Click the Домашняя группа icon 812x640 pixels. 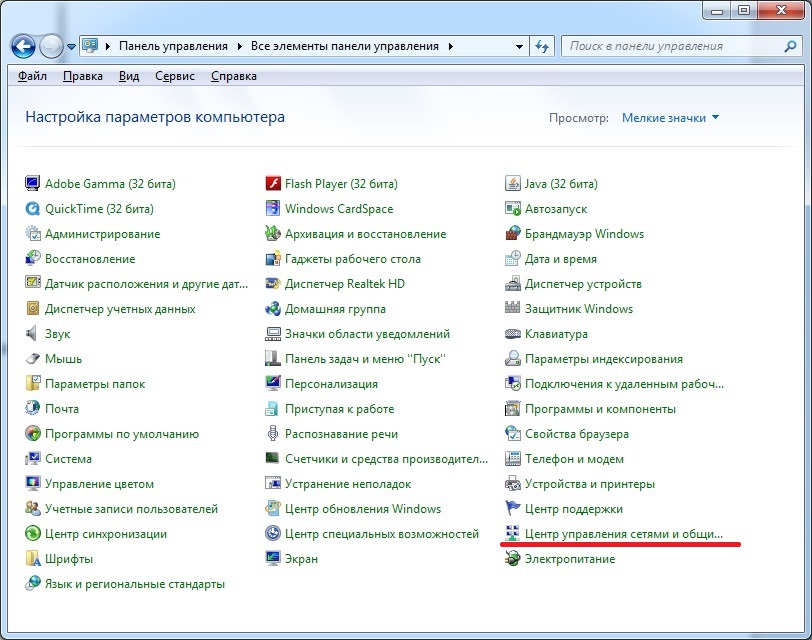[272, 309]
